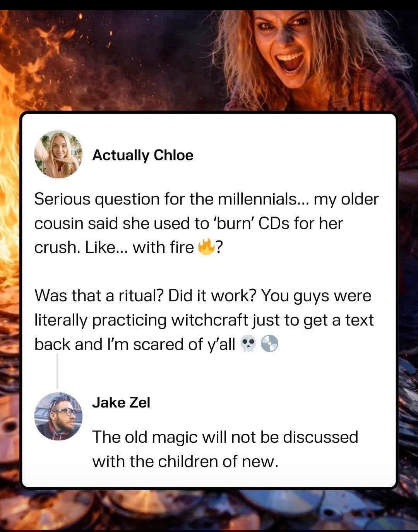Click the skull emoji
This screenshot has height=532, width=418.
[x=248, y=344]
